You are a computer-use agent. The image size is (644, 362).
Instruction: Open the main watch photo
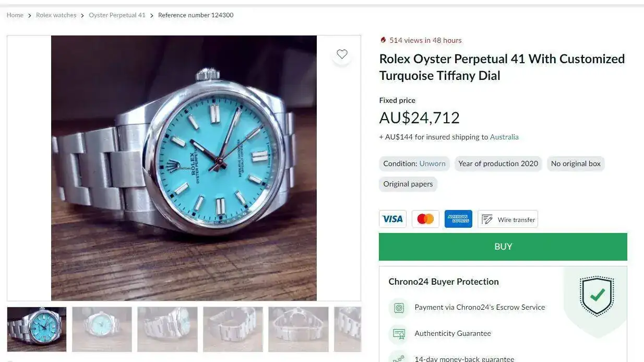[x=184, y=168]
